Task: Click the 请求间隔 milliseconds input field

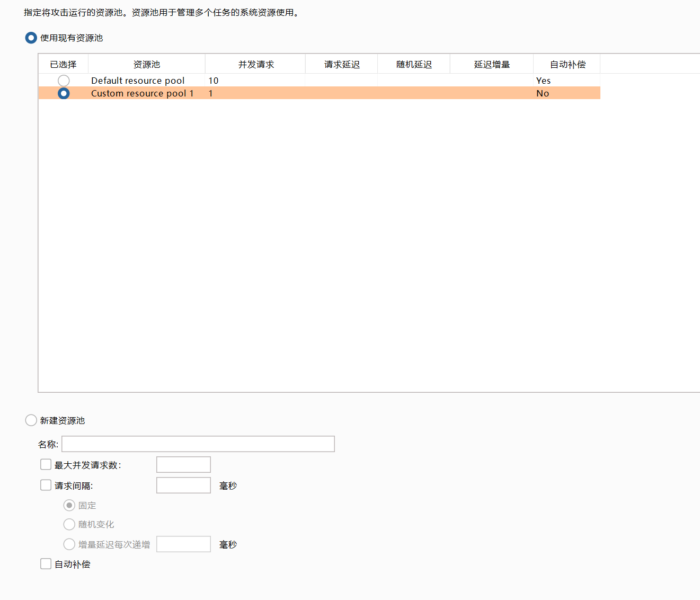Action: pos(183,486)
